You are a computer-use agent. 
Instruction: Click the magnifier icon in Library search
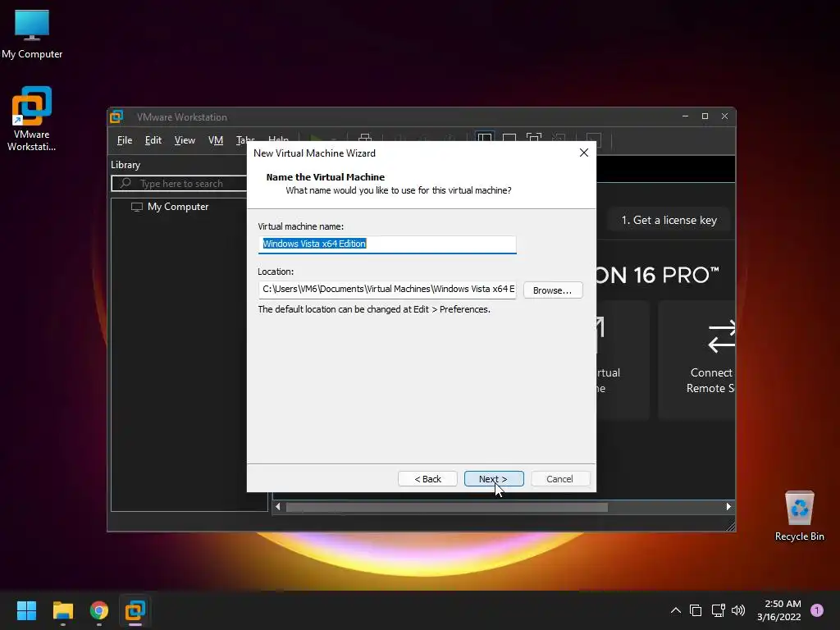[x=126, y=183]
